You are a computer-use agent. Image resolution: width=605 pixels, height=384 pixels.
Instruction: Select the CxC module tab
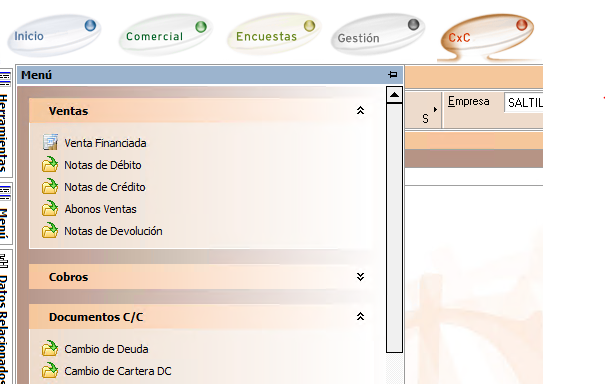pos(487,37)
